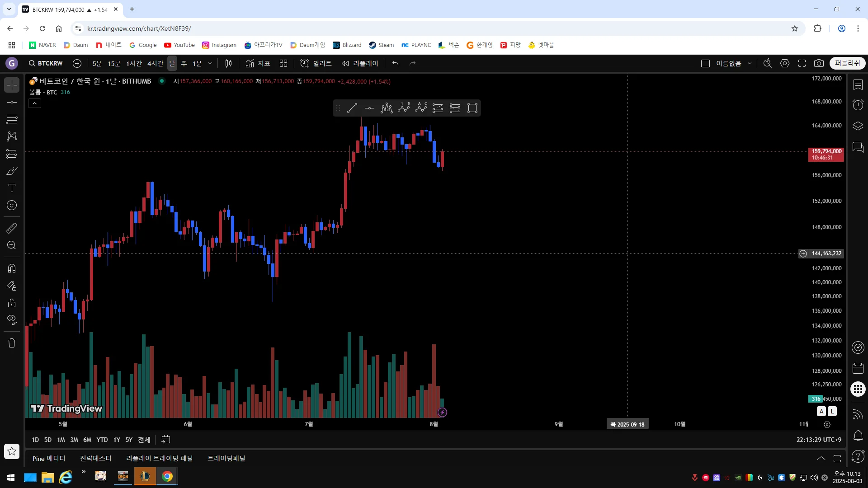The width and height of the screenshot is (868, 488).
Task: Toggle lock all drawings icon
Action: click(x=12, y=303)
